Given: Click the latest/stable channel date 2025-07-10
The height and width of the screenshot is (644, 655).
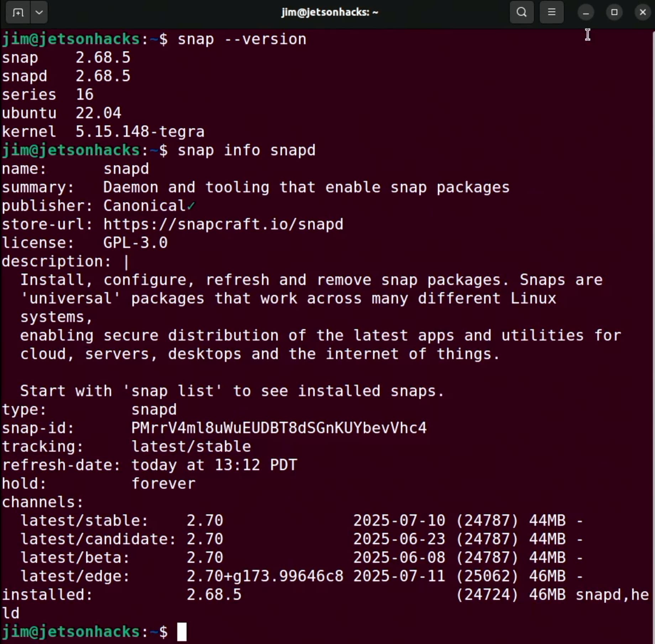Looking at the screenshot, I should coord(399,521).
